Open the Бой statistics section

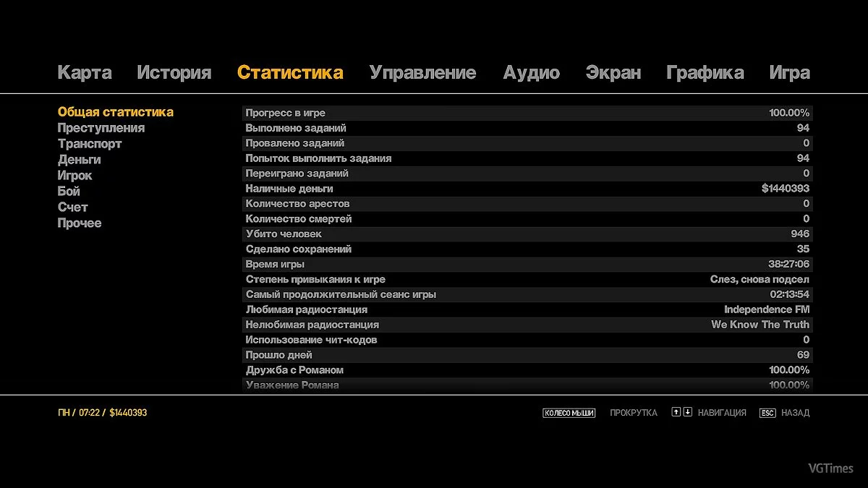69,192
